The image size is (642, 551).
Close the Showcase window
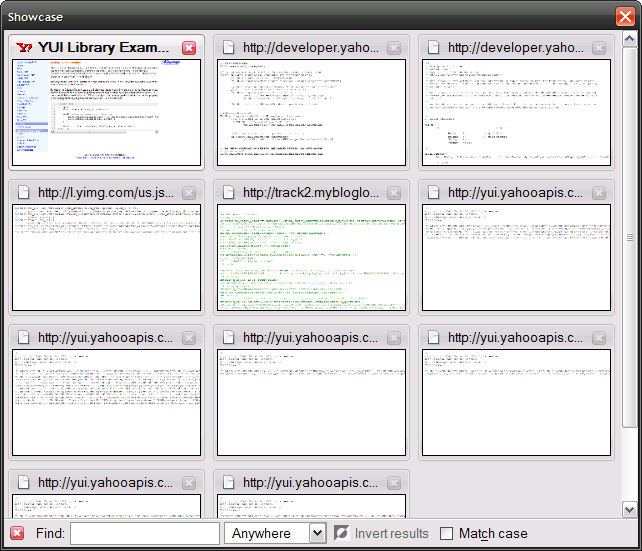tap(624, 16)
